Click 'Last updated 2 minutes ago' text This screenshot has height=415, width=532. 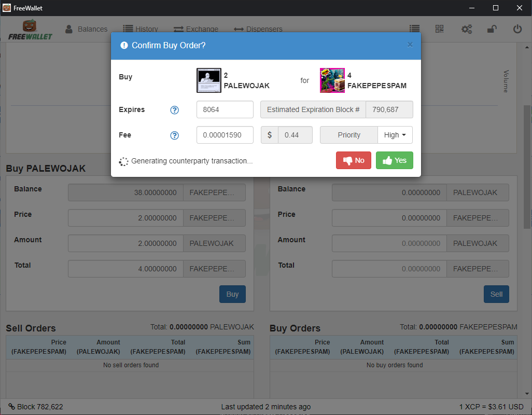click(x=265, y=407)
